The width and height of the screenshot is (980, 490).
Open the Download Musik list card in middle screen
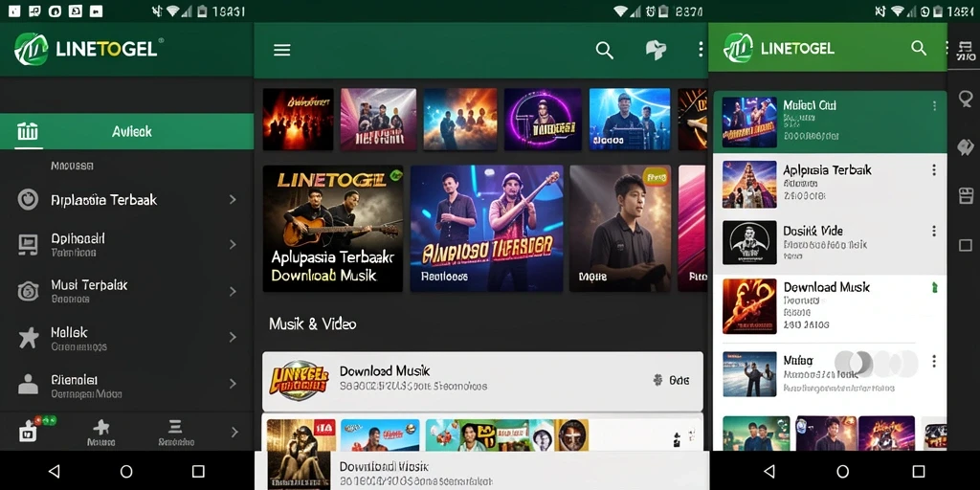tap(482, 381)
